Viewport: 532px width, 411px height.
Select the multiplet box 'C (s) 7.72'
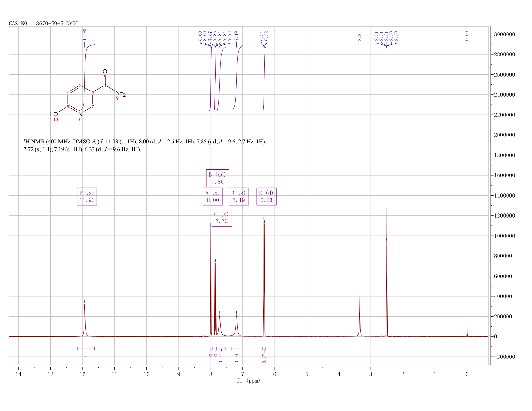(222, 218)
